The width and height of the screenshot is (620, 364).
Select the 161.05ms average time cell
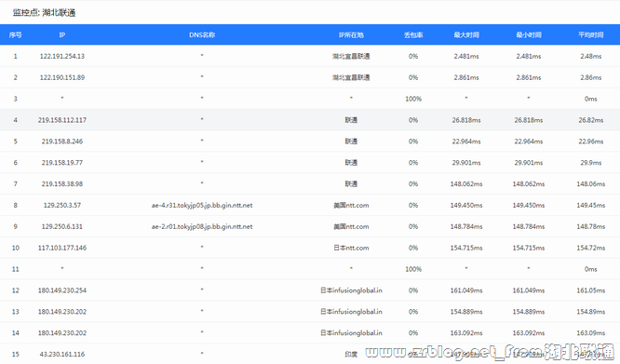(x=591, y=290)
